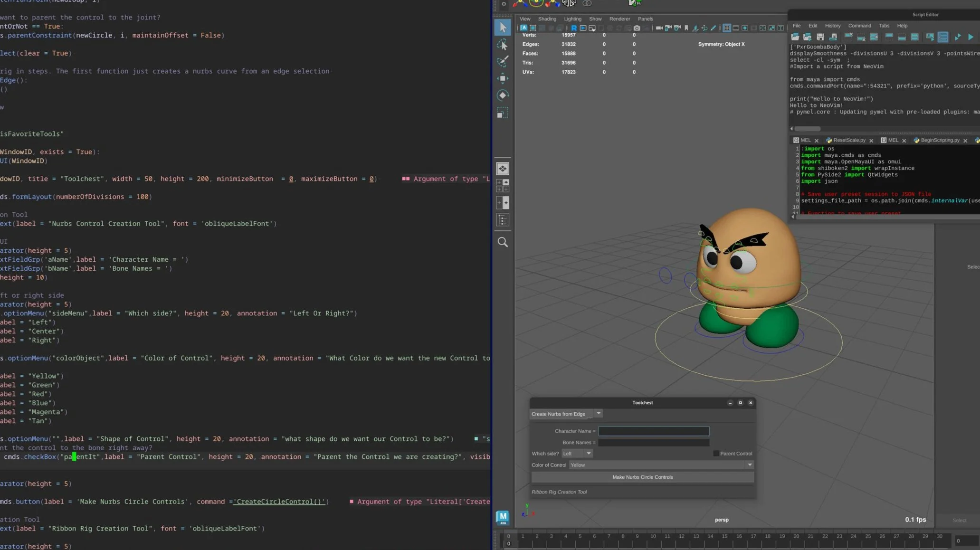Open the viewport Renderer menu
980x550 pixels.
pyautogui.click(x=619, y=19)
